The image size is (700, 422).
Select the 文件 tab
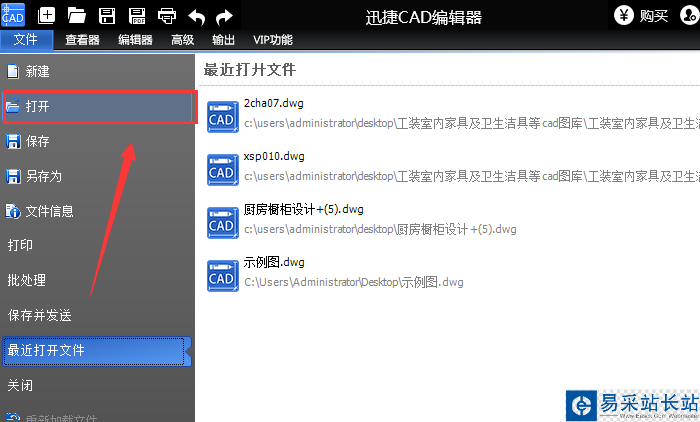point(26,39)
